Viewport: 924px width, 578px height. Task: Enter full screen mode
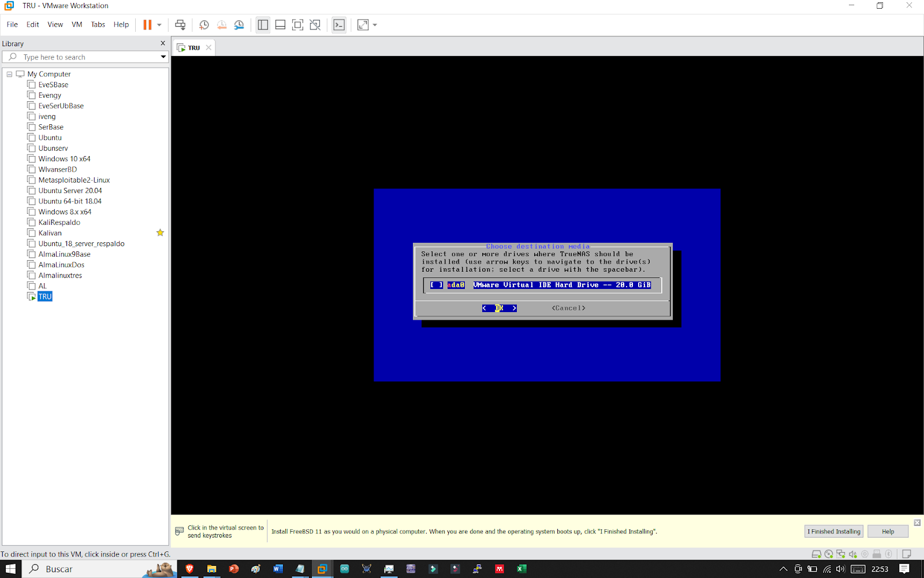coord(297,25)
